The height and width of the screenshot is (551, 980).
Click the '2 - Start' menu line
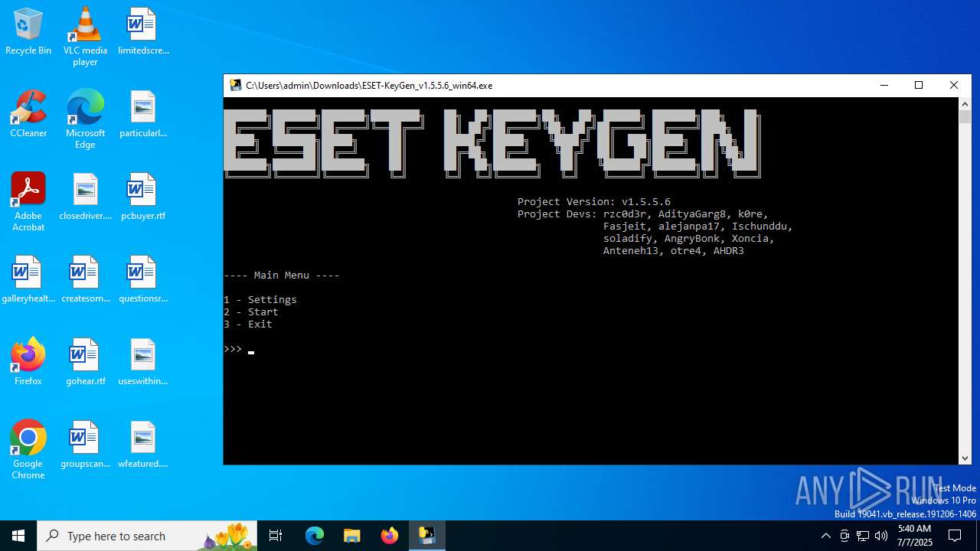coord(251,311)
